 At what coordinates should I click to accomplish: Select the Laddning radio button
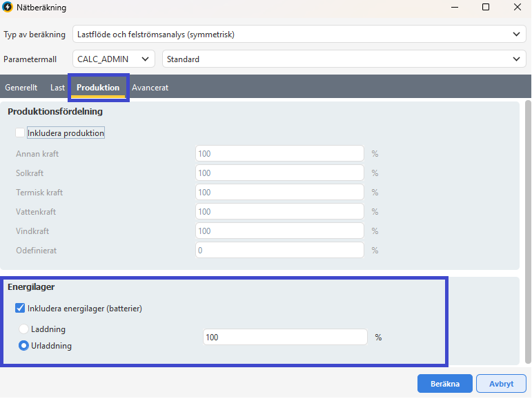(x=23, y=329)
